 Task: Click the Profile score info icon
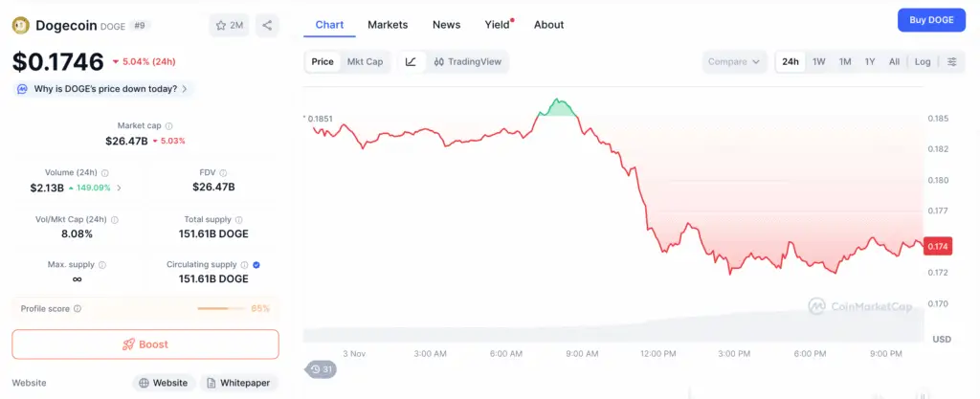78,309
